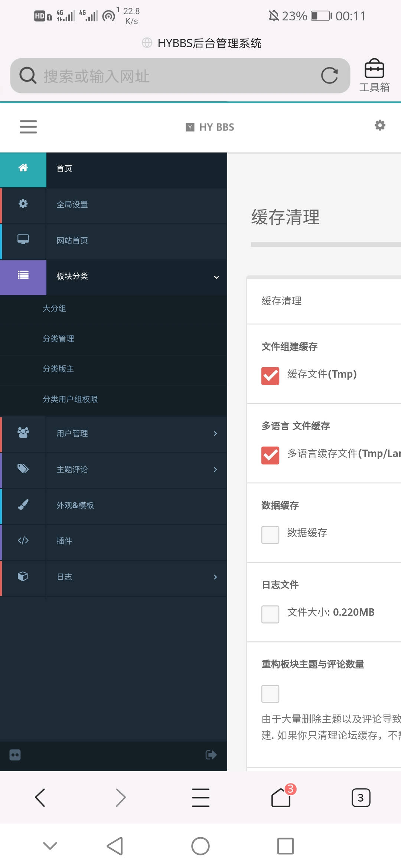The width and height of the screenshot is (401, 868).
Task: Click the plugin code icon
Action: [23, 540]
